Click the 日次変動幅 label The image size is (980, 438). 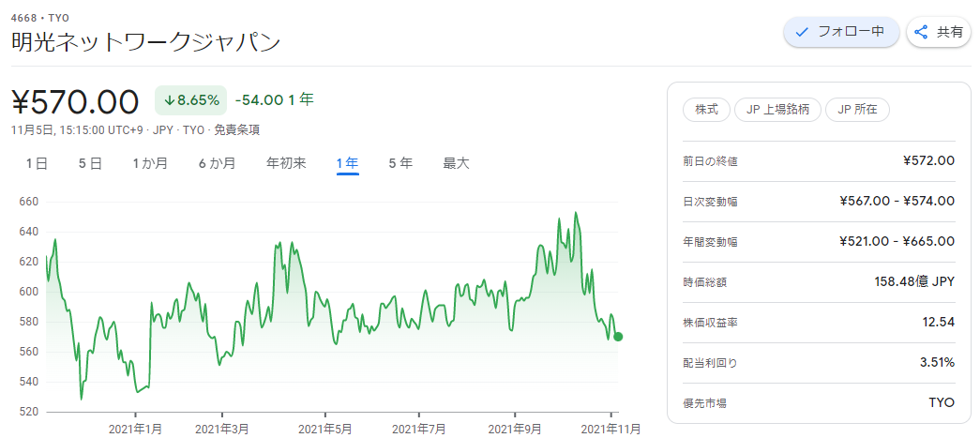pyautogui.click(x=710, y=202)
